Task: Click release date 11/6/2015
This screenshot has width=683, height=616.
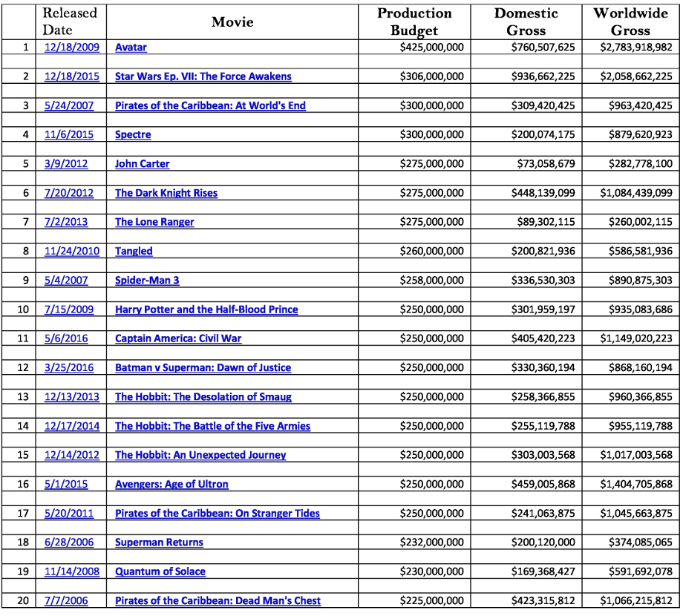Action: [x=69, y=134]
